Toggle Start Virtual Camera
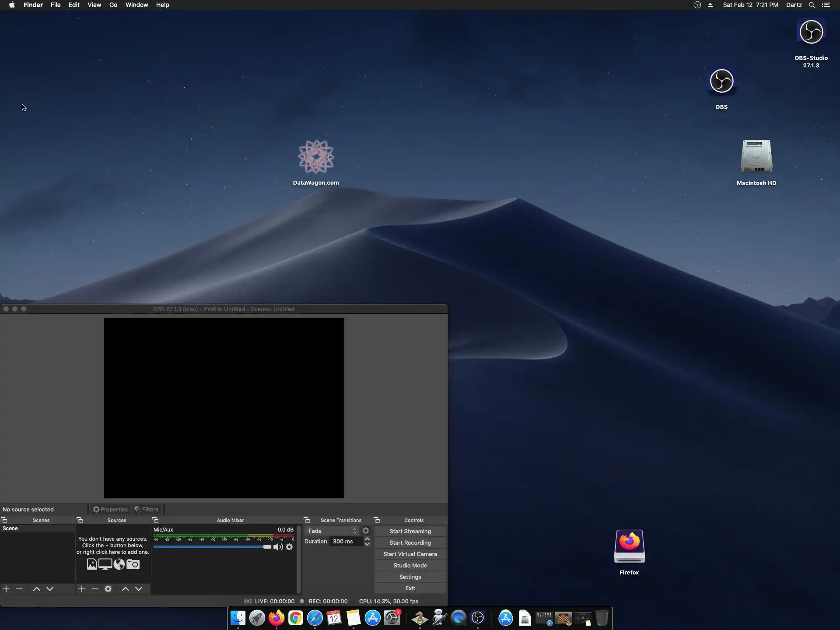Screen dimensions: 840x630 coord(410,554)
